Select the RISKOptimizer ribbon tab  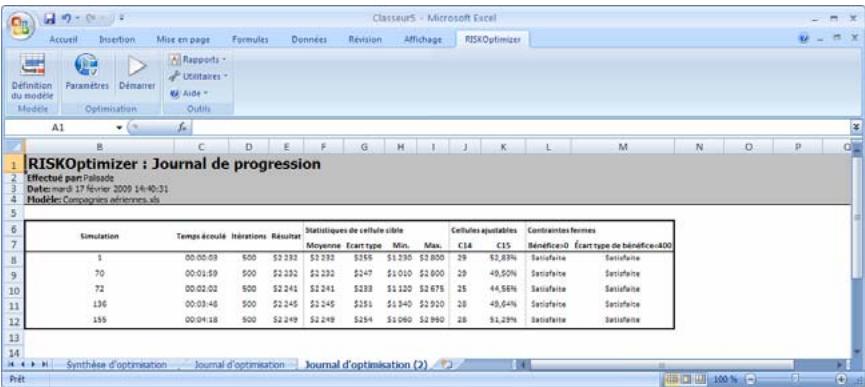493,40
